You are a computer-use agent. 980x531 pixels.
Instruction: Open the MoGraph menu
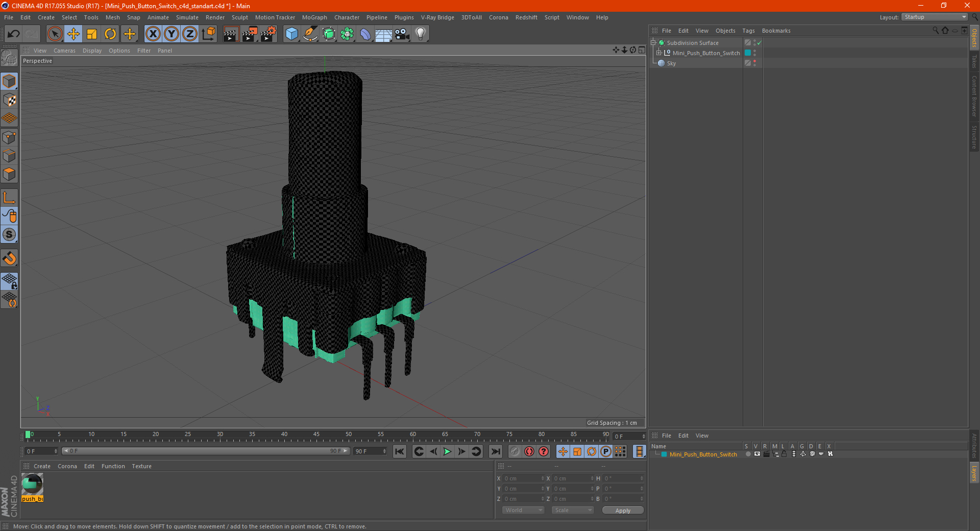(314, 17)
